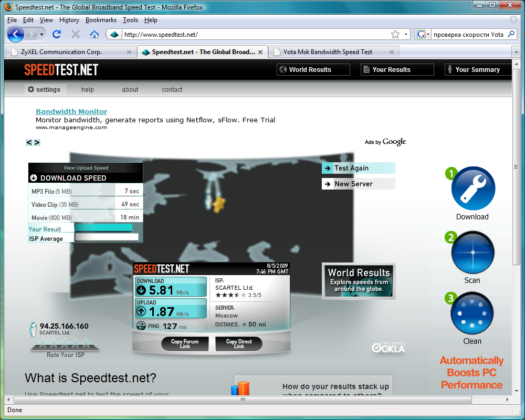Switch to View Upload Speed
The image size is (525, 420).
(x=86, y=168)
